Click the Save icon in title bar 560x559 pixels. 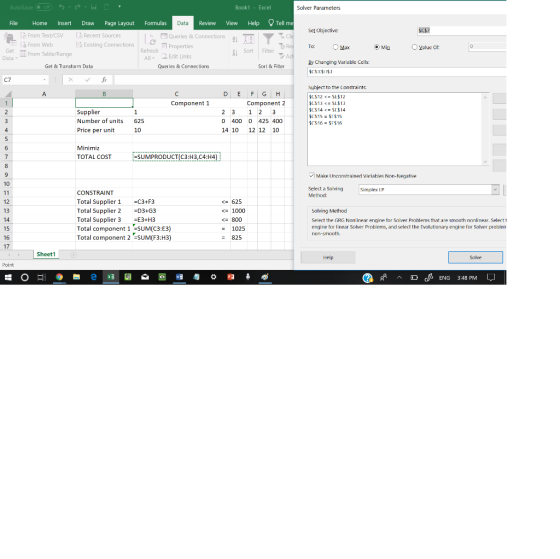(94, 7)
